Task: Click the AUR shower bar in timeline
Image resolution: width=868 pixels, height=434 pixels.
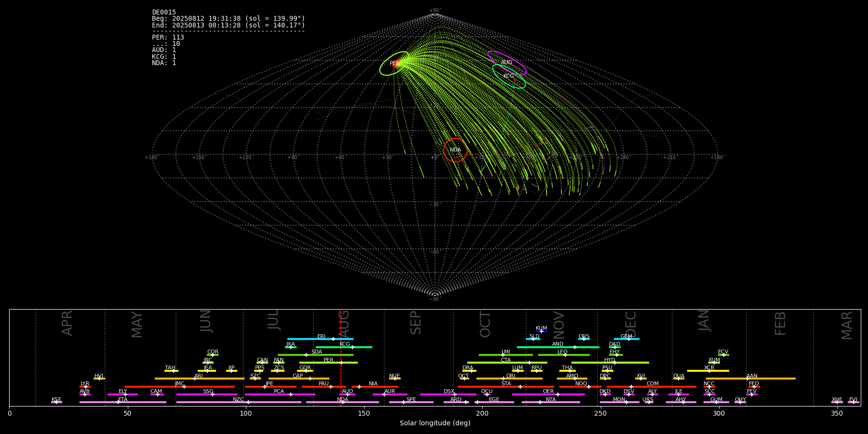Action: pyautogui.click(x=390, y=394)
